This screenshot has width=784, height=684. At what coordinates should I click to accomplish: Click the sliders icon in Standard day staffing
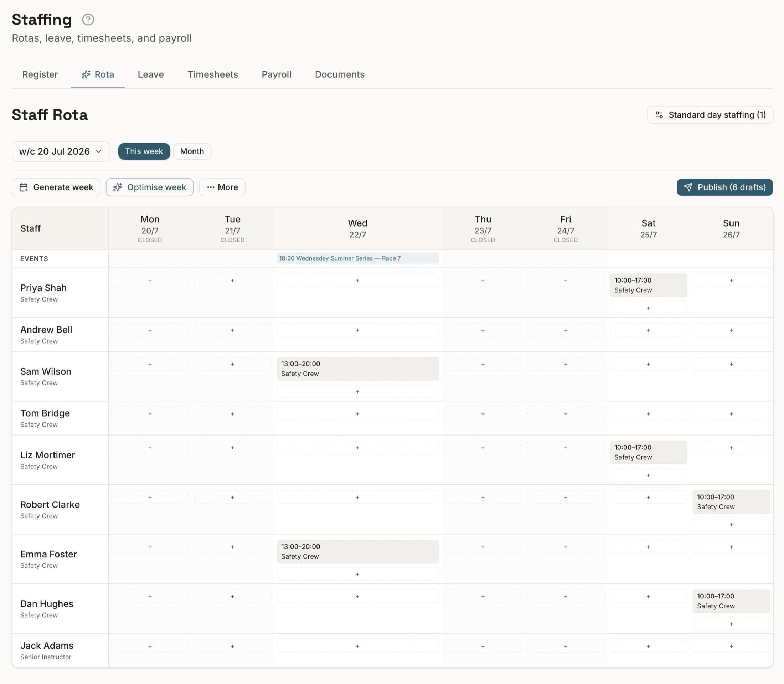tap(659, 115)
